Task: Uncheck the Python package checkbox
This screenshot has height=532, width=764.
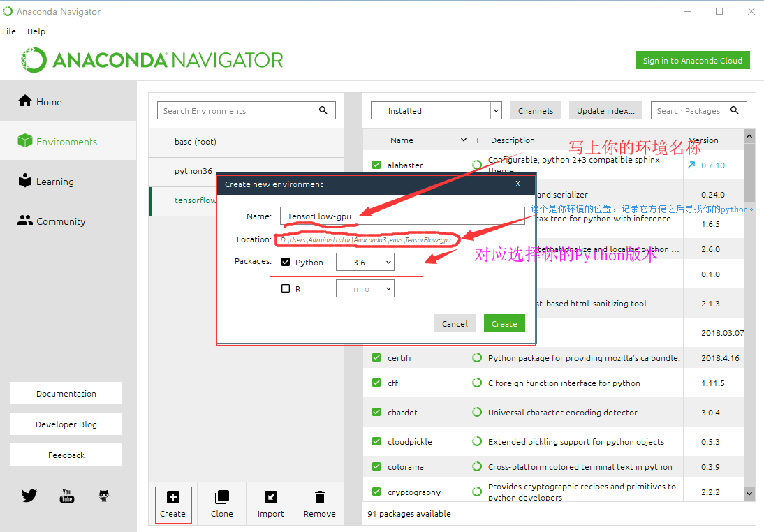Action: point(286,262)
